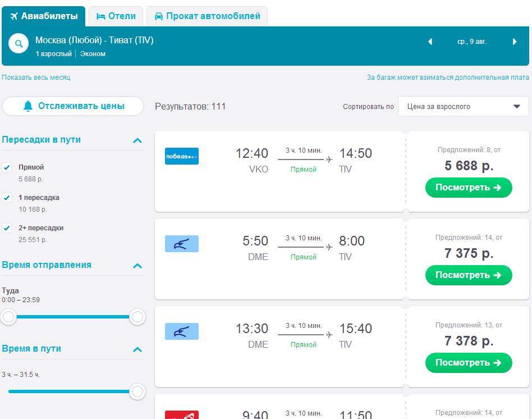The height and width of the screenshot is (419, 532).
Task: Click Посмотреть for the 5 688 р. flight
Action: (469, 188)
